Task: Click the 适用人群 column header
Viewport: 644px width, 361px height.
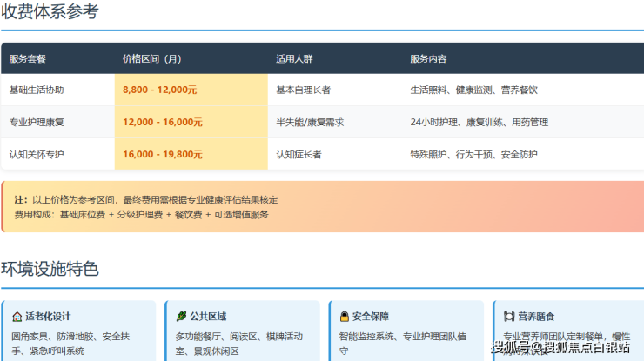Action: [x=294, y=59]
